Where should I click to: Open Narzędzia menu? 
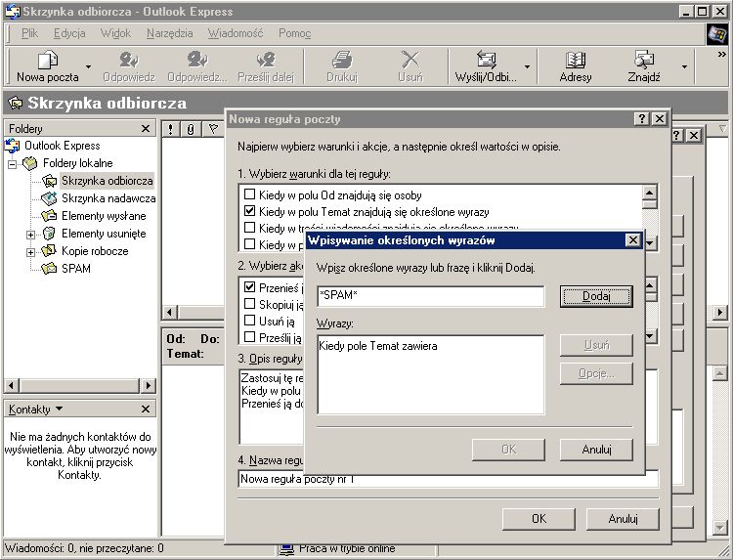tap(169, 33)
